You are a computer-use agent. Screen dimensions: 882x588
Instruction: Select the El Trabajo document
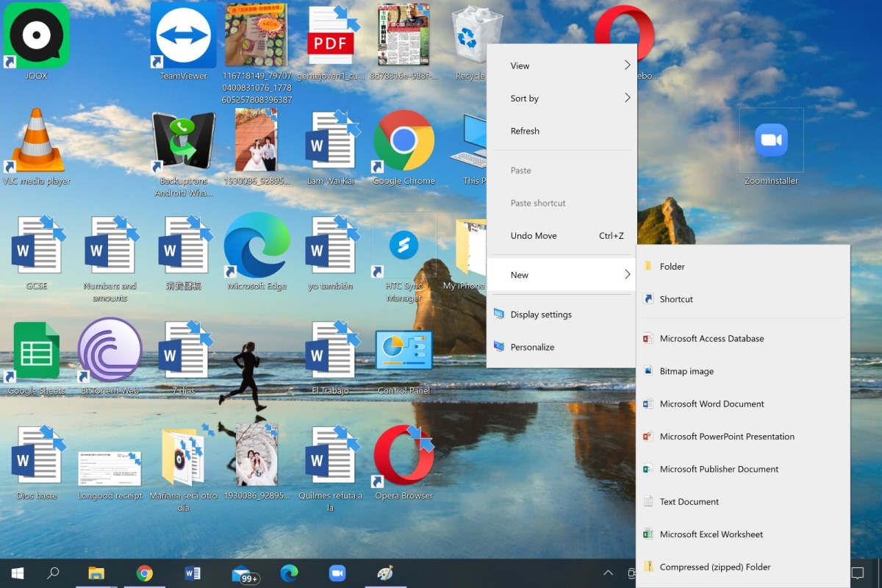tap(331, 357)
